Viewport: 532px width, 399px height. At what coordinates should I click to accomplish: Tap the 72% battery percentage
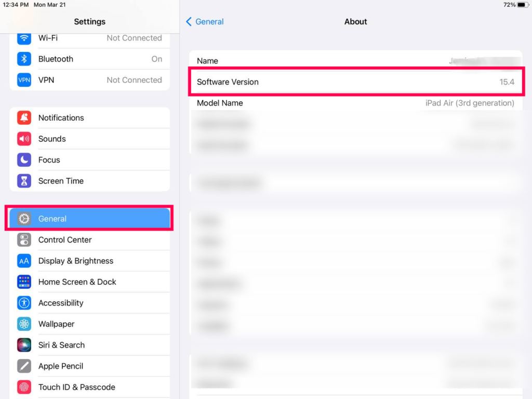pos(509,5)
